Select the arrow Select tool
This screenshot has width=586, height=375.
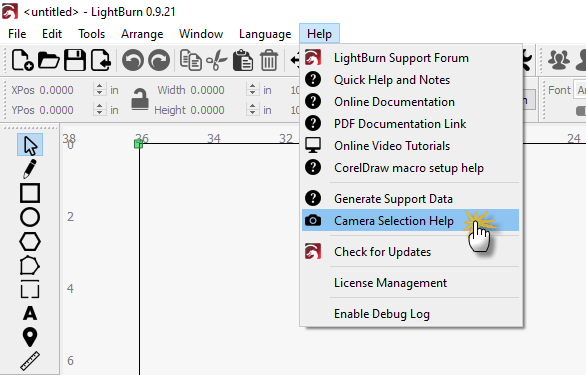[30, 145]
